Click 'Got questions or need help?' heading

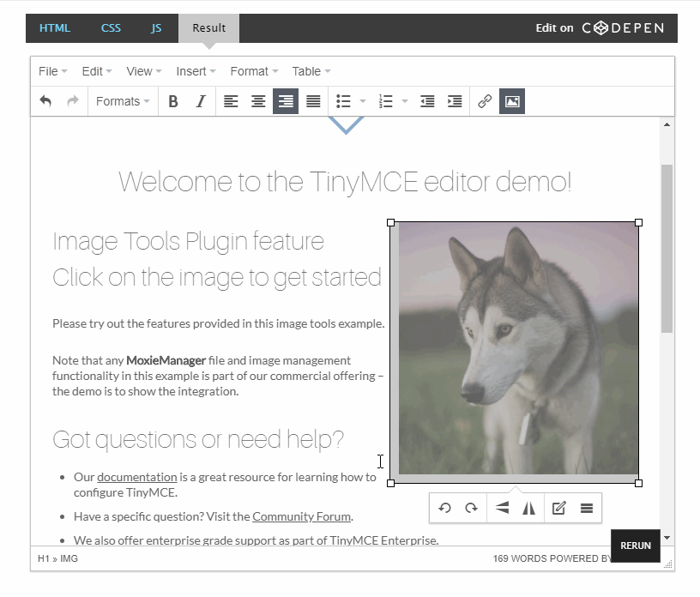[198, 440]
